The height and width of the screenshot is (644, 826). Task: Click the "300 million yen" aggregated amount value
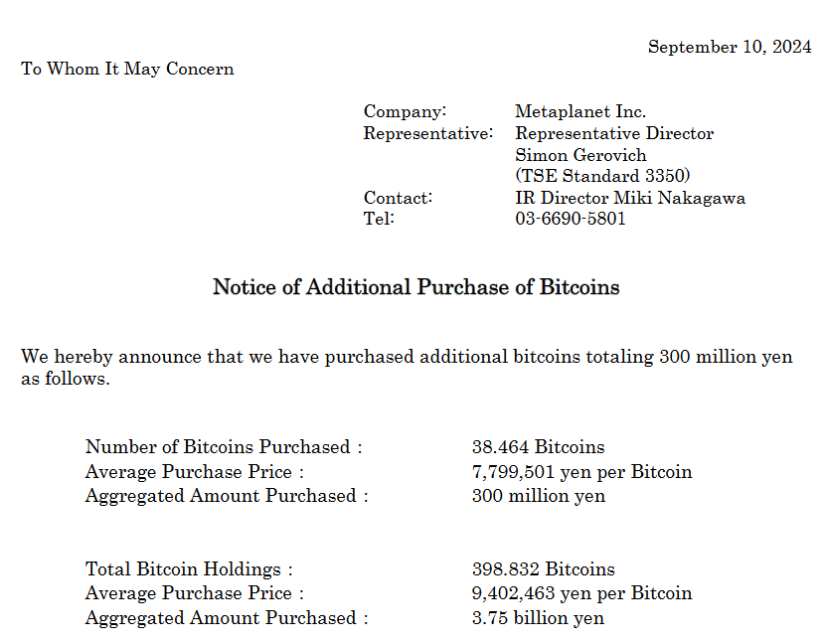click(538, 495)
